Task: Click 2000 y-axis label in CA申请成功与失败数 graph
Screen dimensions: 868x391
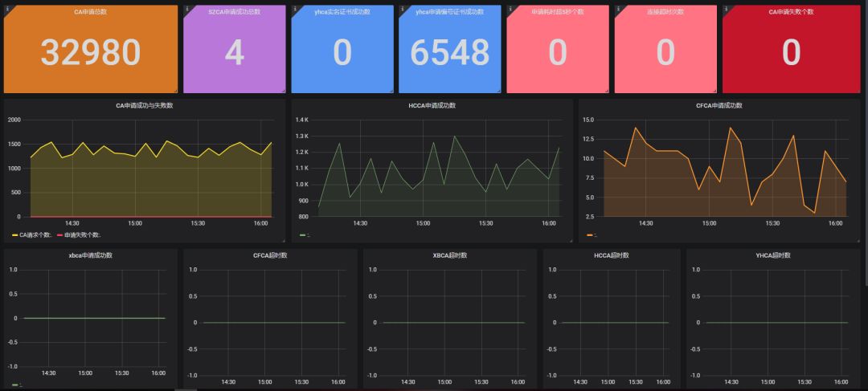Action: pyautogui.click(x=14, y=120)
